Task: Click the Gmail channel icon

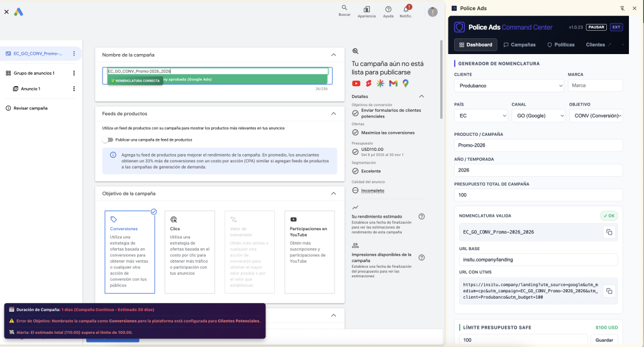Action: [393, 84]
